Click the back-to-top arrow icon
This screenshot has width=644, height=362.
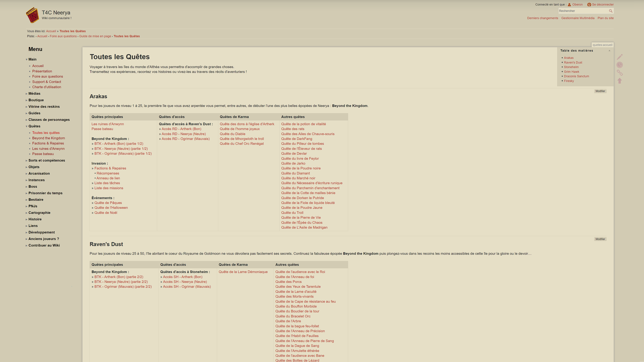[x=620, y=81]
